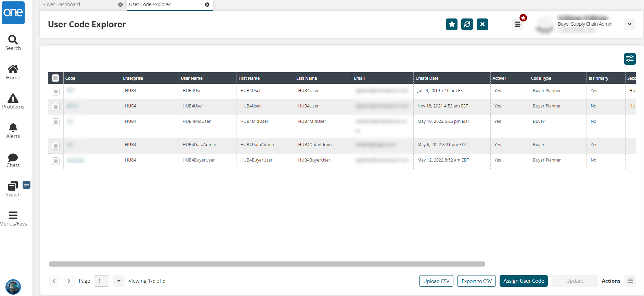The height and width of the screenshot is (296, 644).
Task: Click the Buyer Supply Chain Admin role text
Action: 585,24
